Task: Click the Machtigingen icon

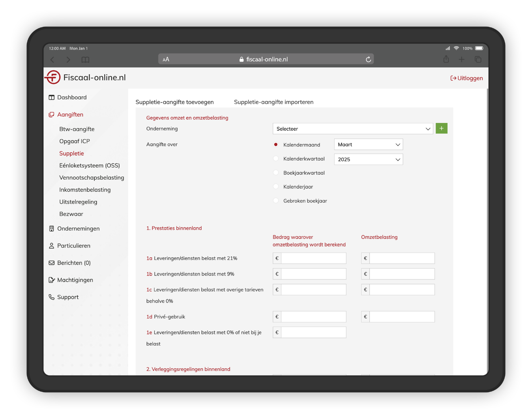Action: coord(51,280)
